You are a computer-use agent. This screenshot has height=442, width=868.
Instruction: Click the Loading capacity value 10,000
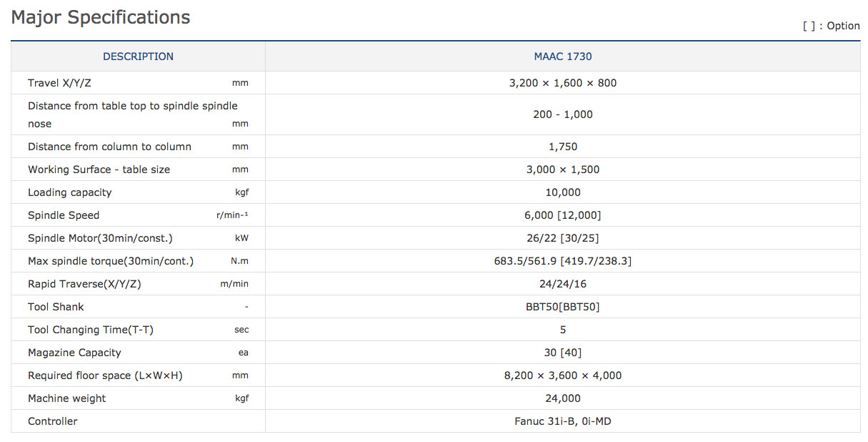click(x=562, y=192)
